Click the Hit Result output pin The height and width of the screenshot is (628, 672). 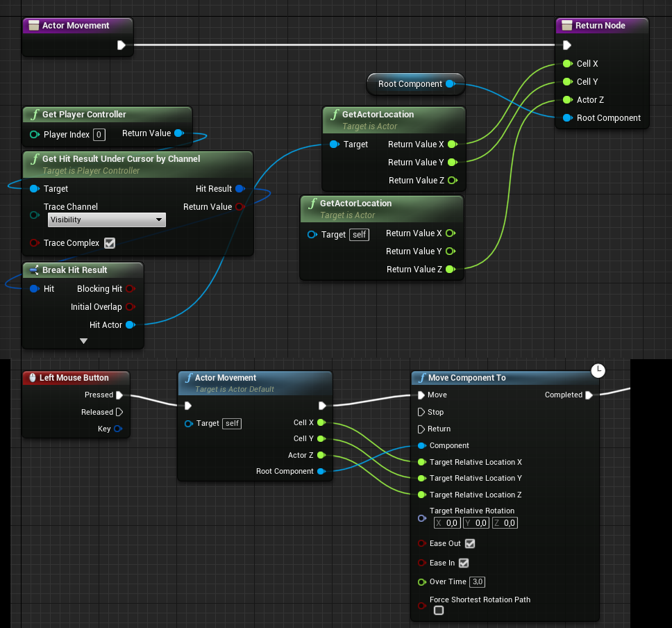pos(240,188)
